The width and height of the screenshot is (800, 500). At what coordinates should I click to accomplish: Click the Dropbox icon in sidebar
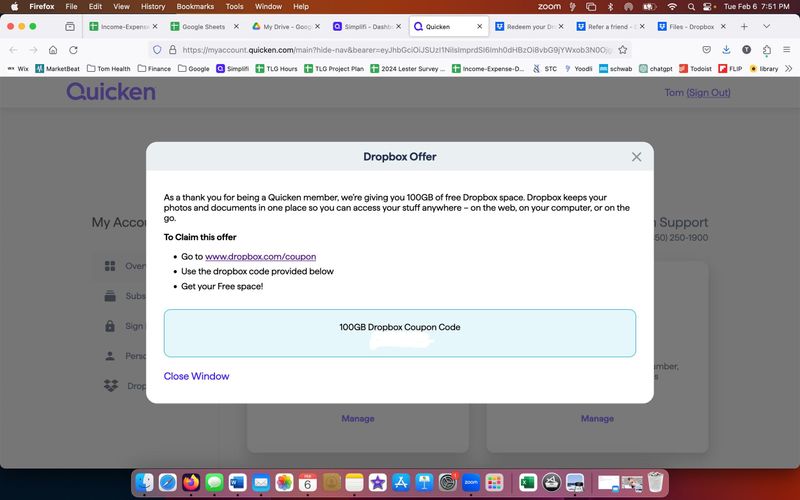111,385
